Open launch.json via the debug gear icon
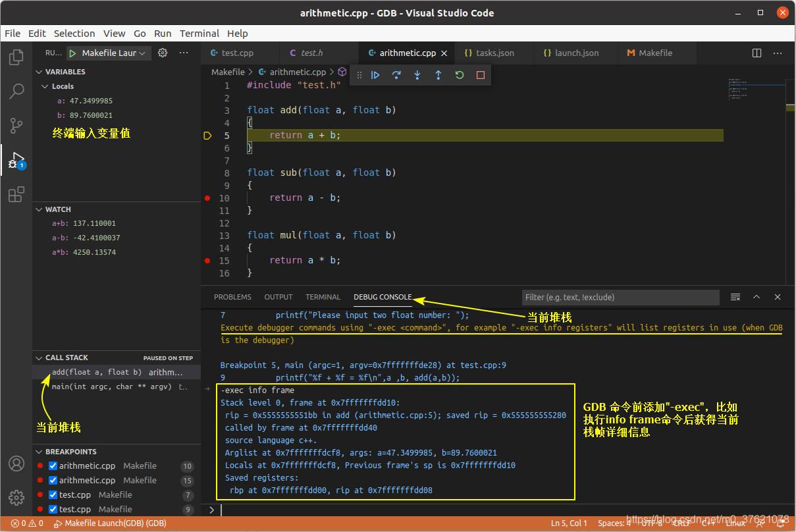The height and width of the screenshot is (532, 796). pos(163,53)
